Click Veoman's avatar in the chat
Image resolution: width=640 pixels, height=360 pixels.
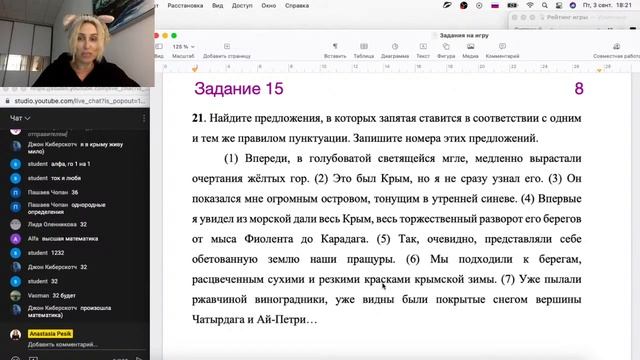pyautogui.click(x=16, y=296)
